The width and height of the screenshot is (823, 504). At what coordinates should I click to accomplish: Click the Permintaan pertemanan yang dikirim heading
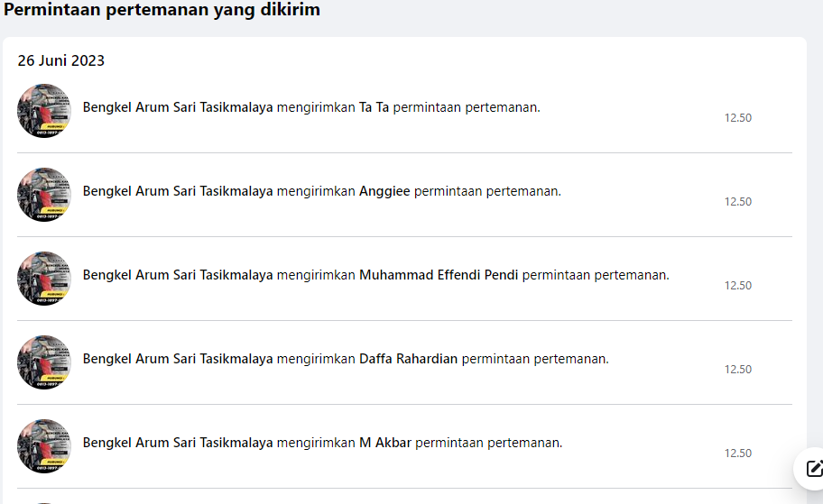(x=162, y=9)
